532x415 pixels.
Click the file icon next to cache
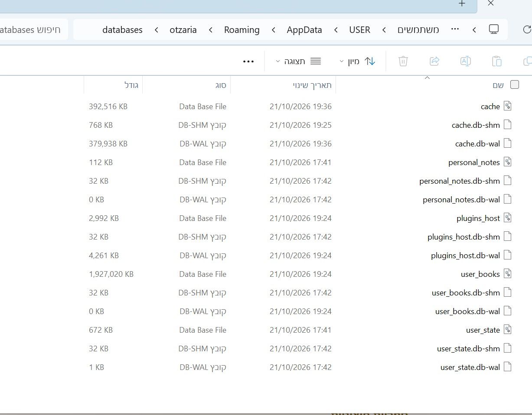pyautogui.click(x=508, y=106)
